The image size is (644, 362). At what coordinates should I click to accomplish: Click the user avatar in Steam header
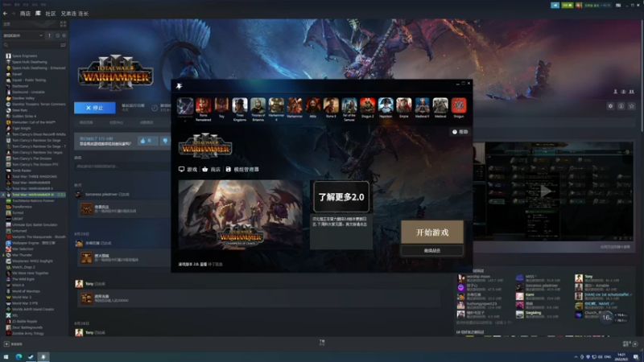[x=579, y=6]
